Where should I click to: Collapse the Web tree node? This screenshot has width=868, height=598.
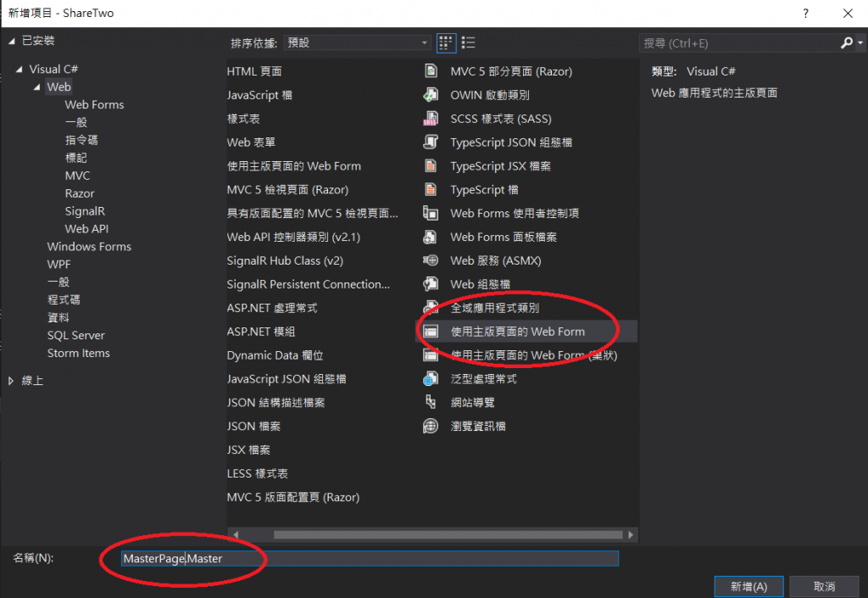click(37, 87)
